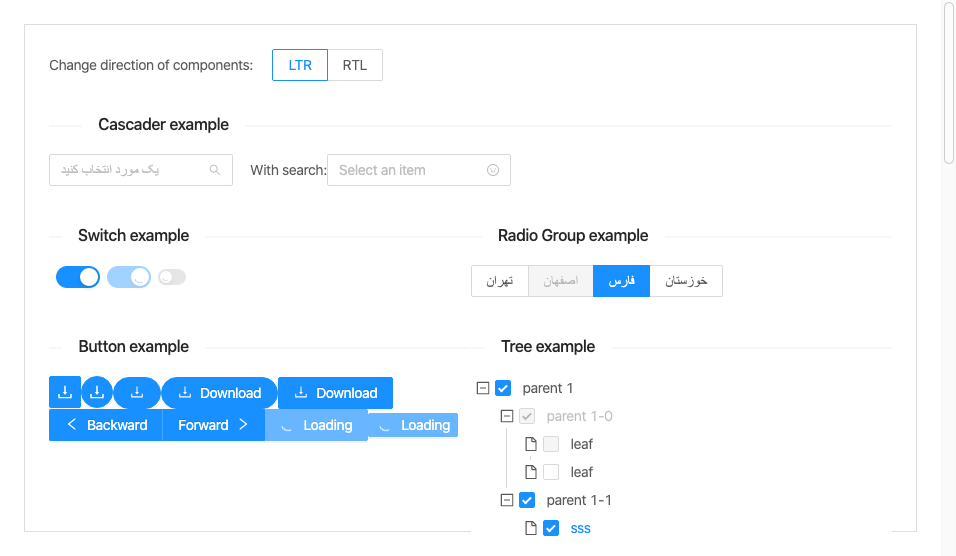Click the smiley icon in the search select
This screenshot has width=956, height=556.
coord(493,170)
